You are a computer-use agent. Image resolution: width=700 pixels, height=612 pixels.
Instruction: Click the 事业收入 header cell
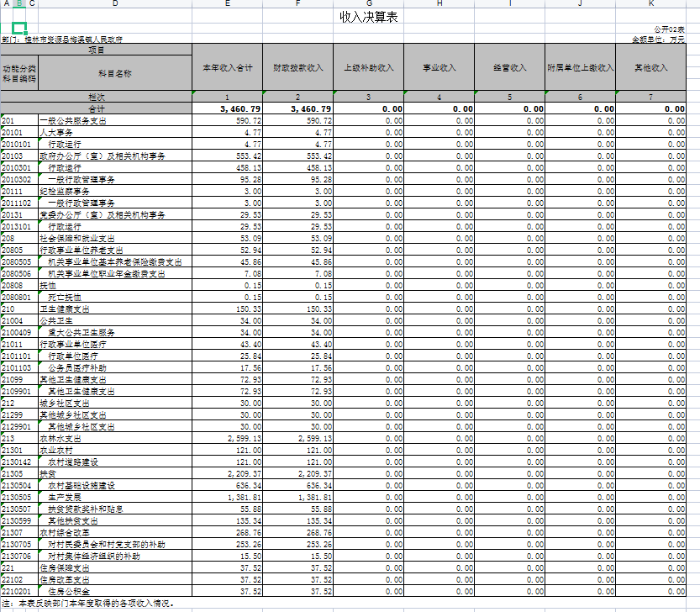coord(439,67)
